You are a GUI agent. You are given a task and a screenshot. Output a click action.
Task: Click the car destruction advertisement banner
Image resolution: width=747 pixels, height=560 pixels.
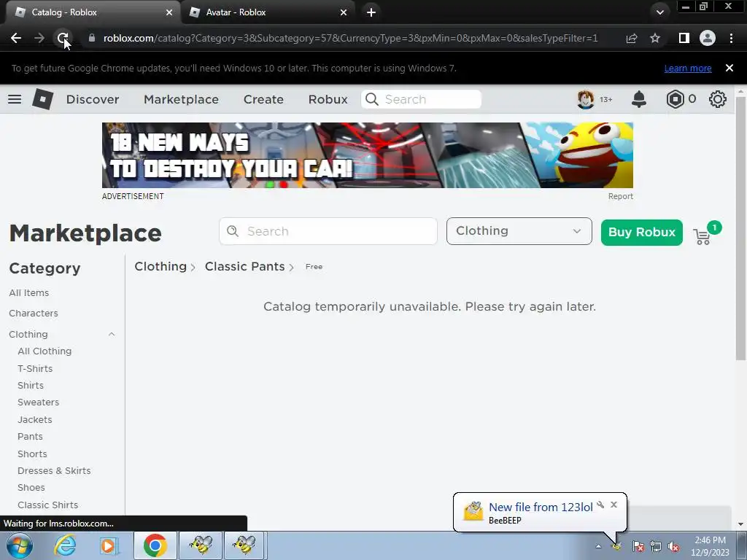[x=368, y=155]
